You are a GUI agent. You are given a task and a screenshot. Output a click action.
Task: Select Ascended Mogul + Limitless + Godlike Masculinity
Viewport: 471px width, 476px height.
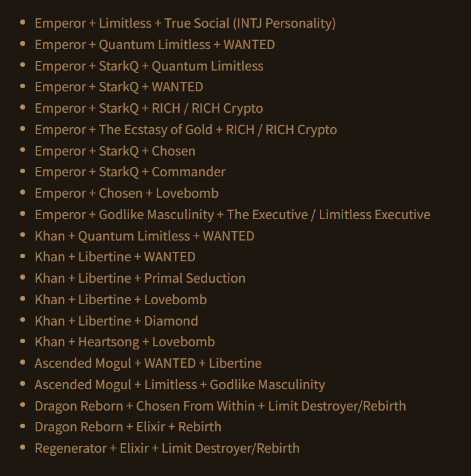180,385
